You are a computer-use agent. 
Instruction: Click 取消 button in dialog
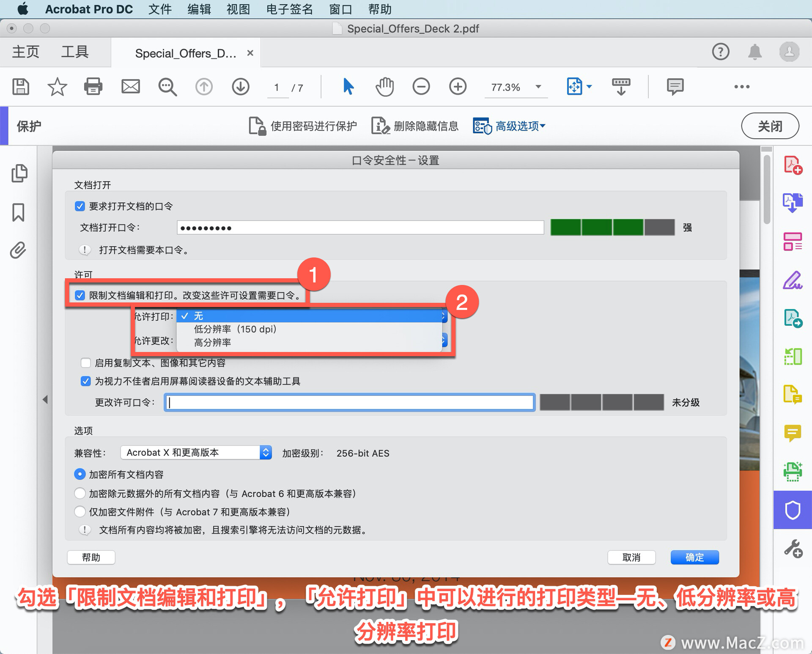coord(631,557)
